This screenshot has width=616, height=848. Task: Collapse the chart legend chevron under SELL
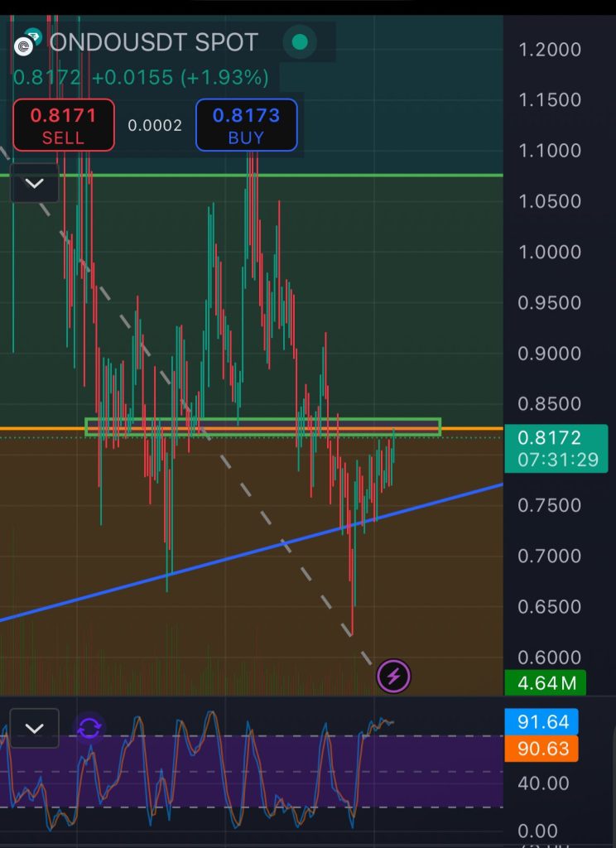pyautogui.click(x=35, y=183)
